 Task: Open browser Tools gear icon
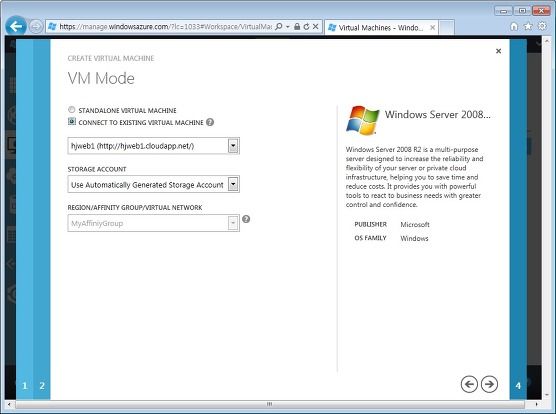[x=542, y=26]
